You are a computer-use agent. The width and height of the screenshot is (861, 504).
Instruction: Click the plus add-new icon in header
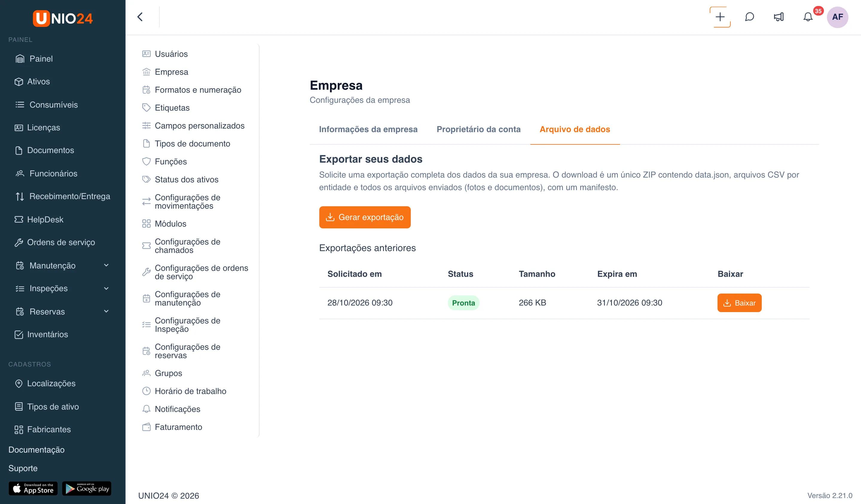(720, 17)
